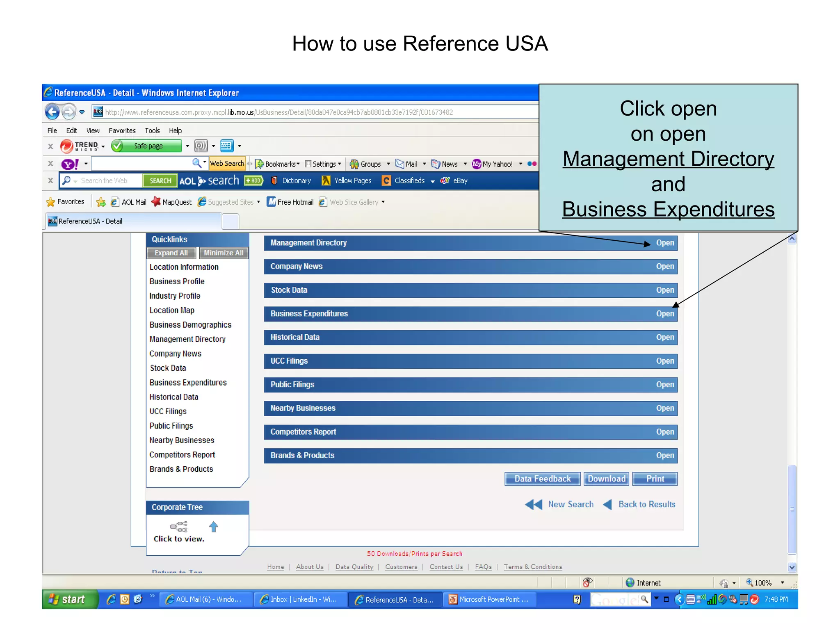Open the Edit menu
Screen dimensions: 840x630
point(71,130)
